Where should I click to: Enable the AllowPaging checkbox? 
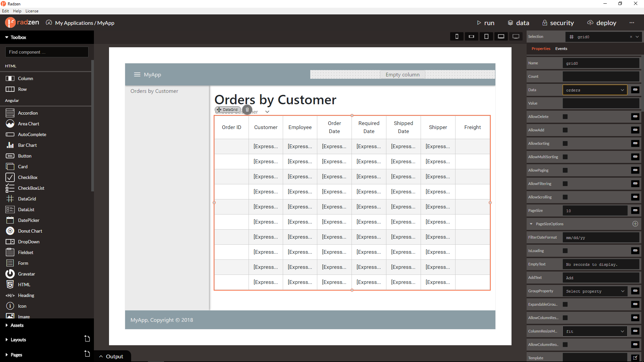[x=565, y=170]
